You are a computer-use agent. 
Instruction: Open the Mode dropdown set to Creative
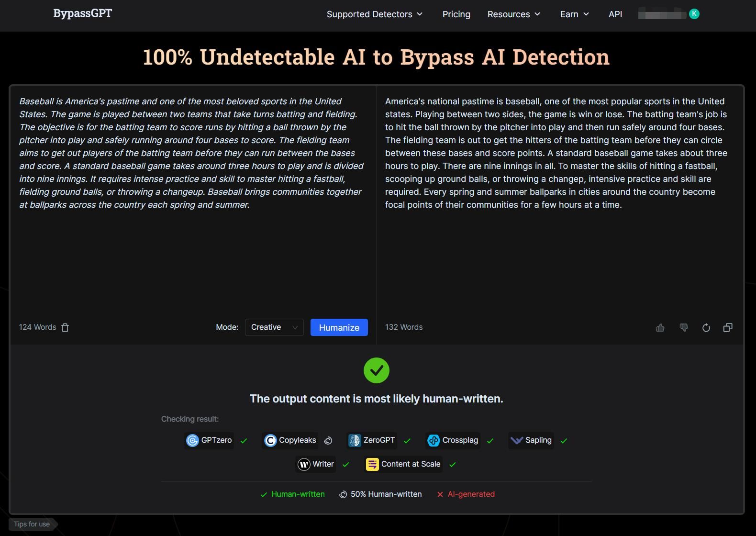(x=274, y=327)
